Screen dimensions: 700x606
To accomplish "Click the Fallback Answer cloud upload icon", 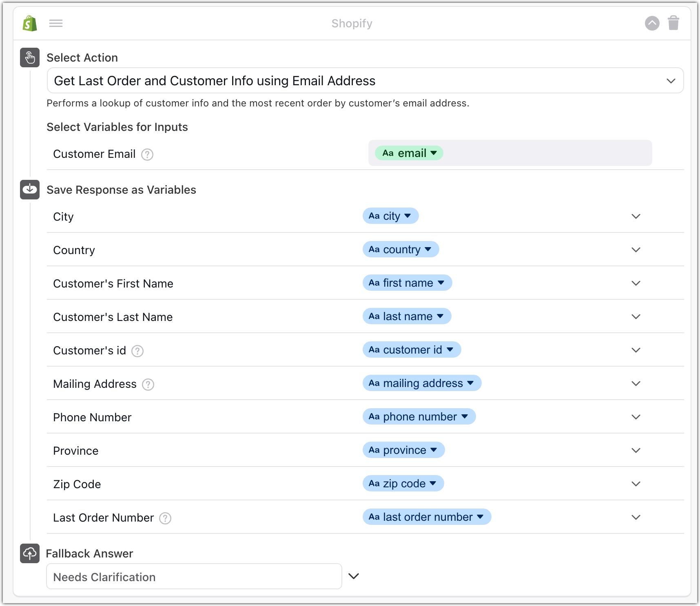I will tap(30, 553).
